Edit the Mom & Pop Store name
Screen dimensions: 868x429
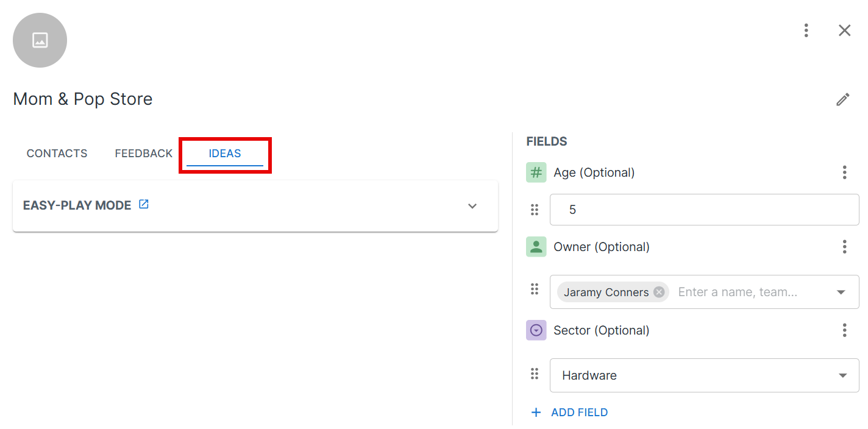(843, 99)
